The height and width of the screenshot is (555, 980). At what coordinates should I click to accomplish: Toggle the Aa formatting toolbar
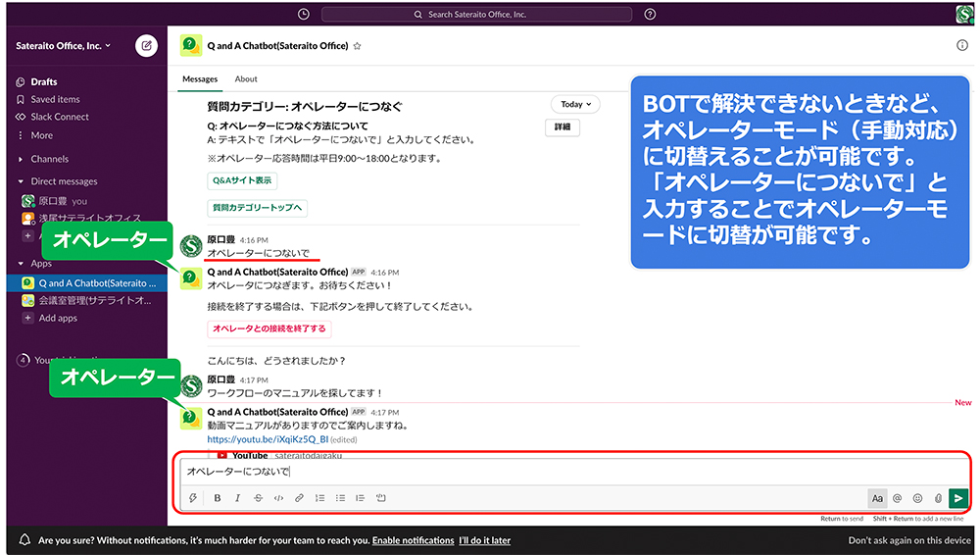(877, 498)
